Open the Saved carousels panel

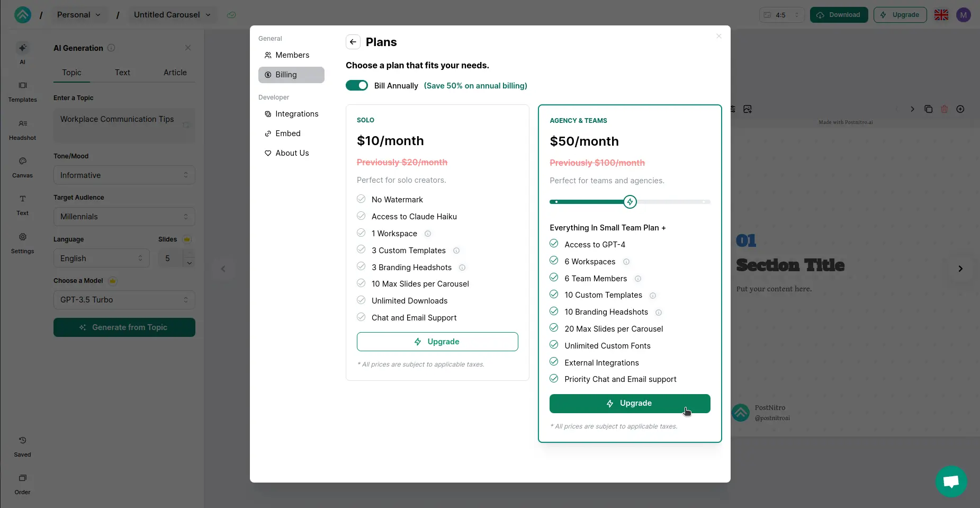(x=22, y=446)
